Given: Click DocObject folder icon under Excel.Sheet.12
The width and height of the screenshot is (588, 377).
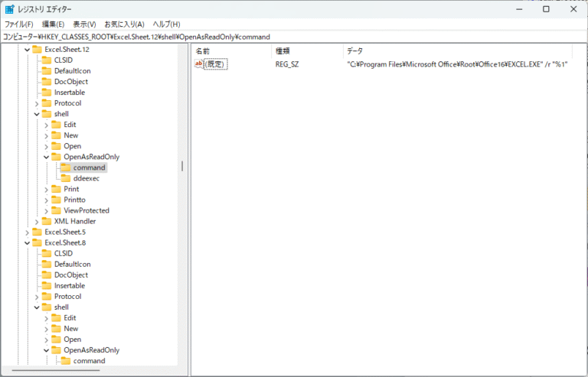Looking at the screenshot, I should 47,82.
